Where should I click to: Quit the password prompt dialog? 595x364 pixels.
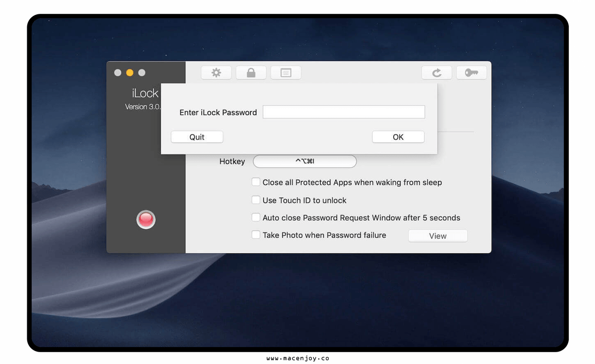click(197, 137)
